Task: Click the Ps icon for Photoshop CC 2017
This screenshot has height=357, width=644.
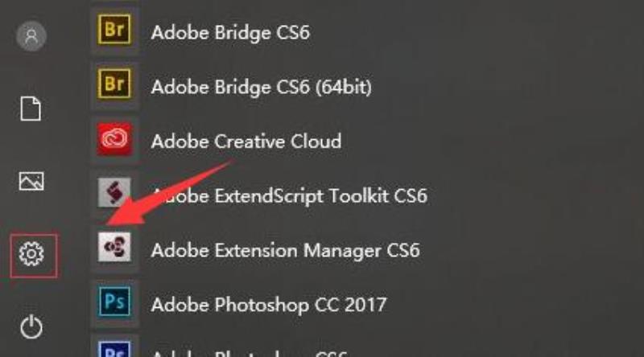Action: (x=114, y=302)
